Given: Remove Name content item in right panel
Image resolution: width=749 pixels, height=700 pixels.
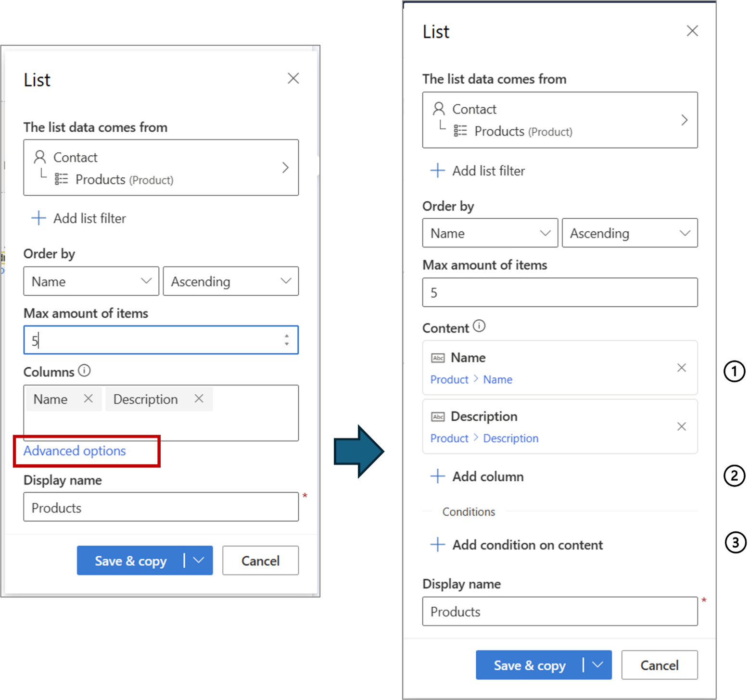Looking at the screenshot, I should pyautogui.click(x=681, y=368).
